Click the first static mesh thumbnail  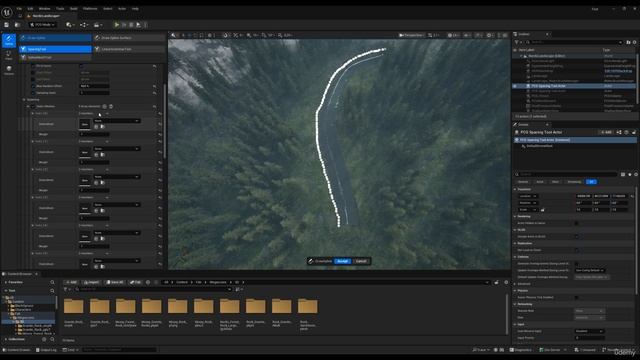click(84, 124)
